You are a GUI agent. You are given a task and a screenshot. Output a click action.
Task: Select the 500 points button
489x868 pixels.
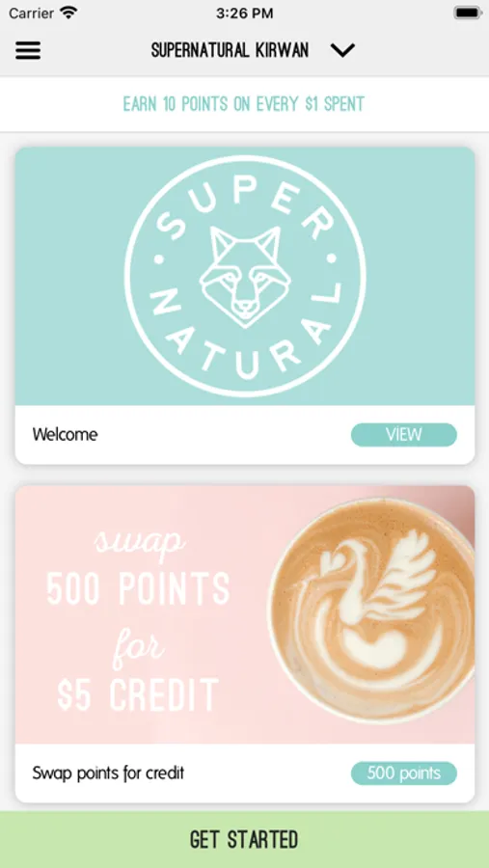(404, 773)
